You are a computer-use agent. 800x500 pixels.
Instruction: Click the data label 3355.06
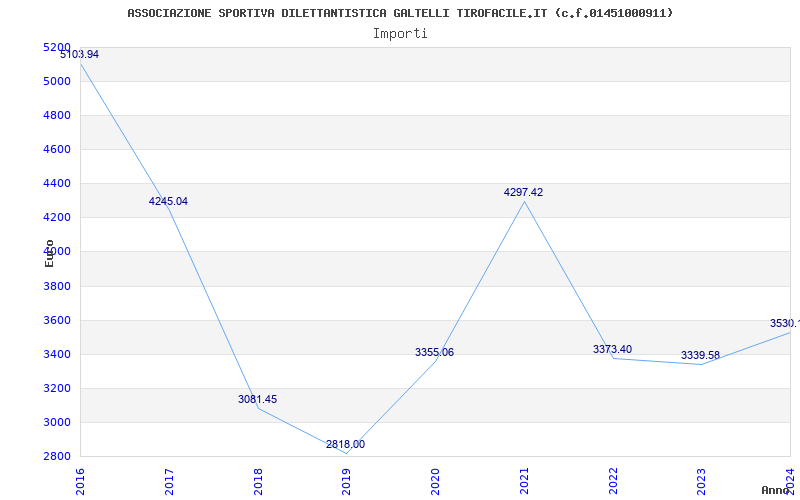[434, 353]
